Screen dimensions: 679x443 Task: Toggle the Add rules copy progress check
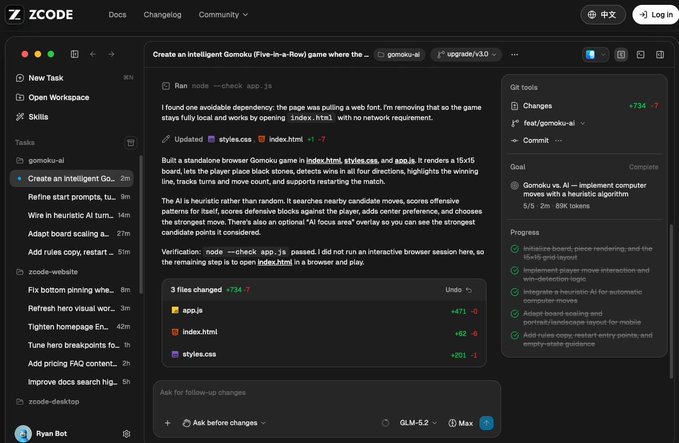click(x=514, y=336)
